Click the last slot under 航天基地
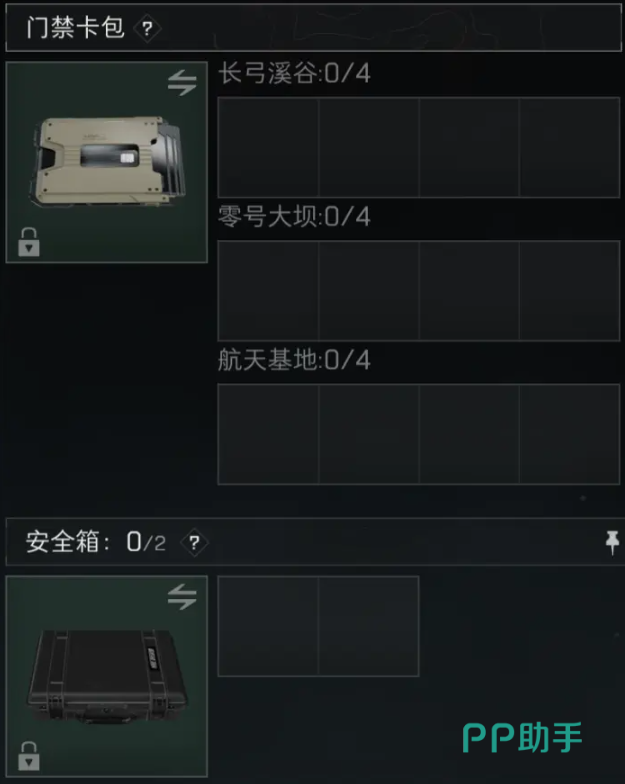The width and height of the screenshot is (625, 784). (570, 434)
